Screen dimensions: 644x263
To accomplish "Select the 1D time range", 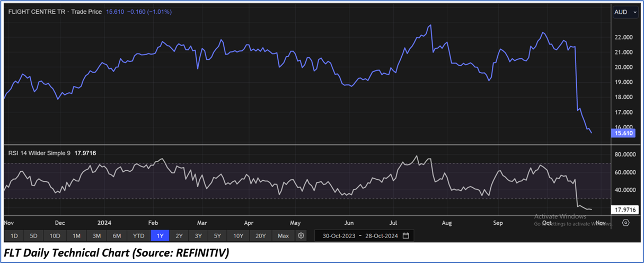I will click(x=14, y=235).
